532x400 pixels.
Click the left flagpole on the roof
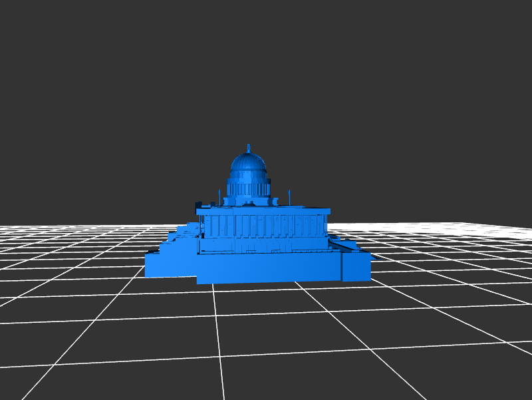click(219, 196)
